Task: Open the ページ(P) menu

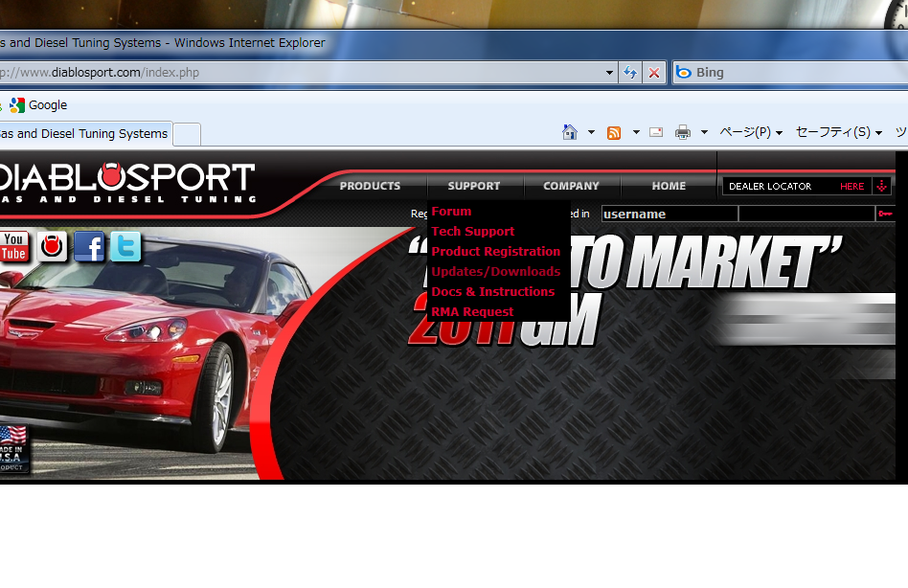Action: (751, 132)
